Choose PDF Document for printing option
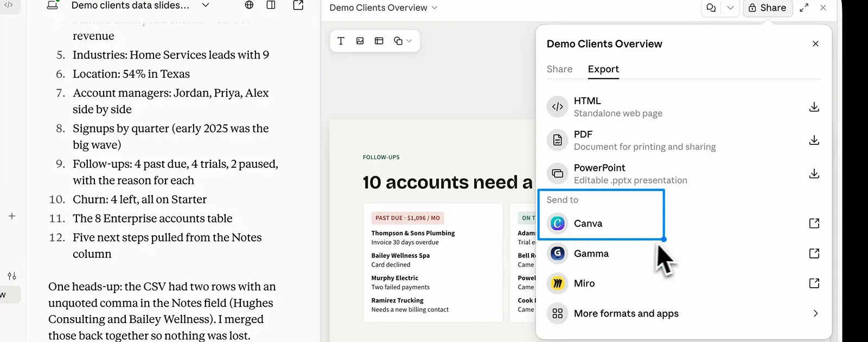Viewport: 868px width, 342px height. point(684,141)
